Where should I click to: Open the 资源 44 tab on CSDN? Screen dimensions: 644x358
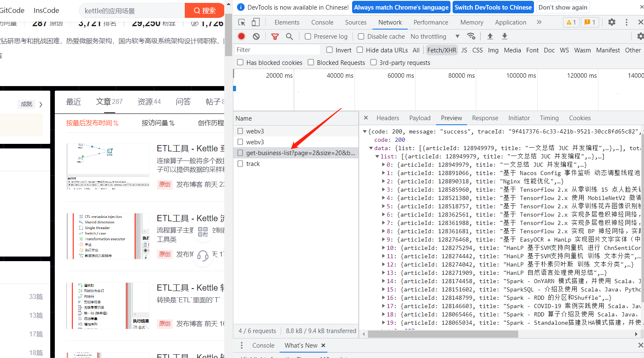(149, 101)
